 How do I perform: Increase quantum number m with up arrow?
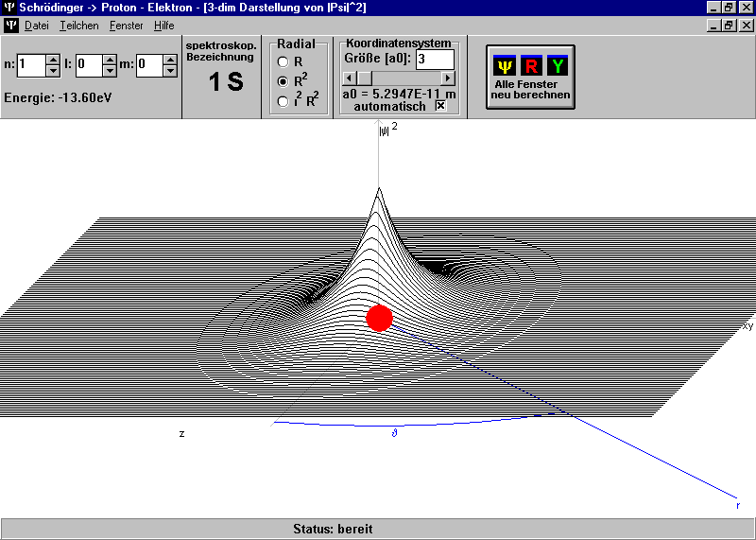point(170,60)
